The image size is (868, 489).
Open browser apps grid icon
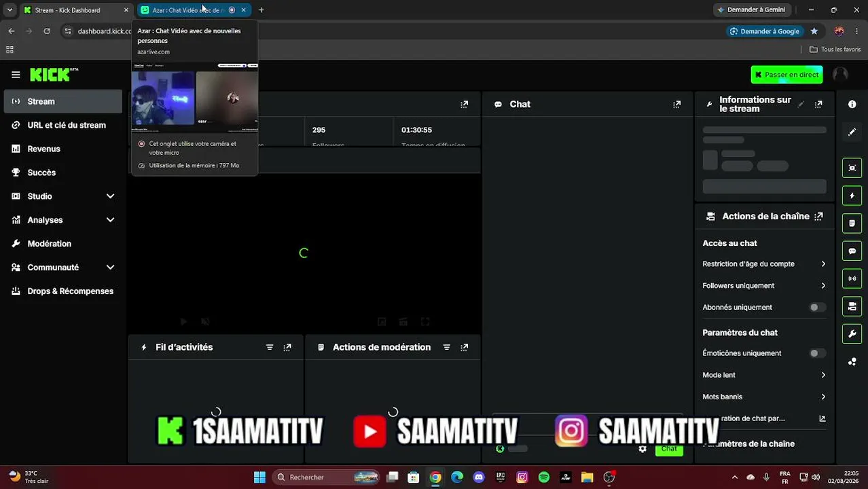(x=10, y=50)
